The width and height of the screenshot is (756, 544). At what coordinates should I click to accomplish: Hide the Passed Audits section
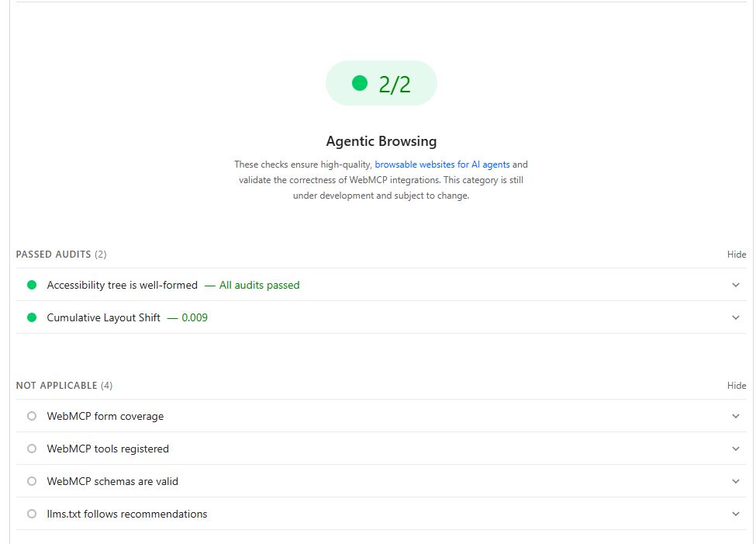click(x=737, y=255)
